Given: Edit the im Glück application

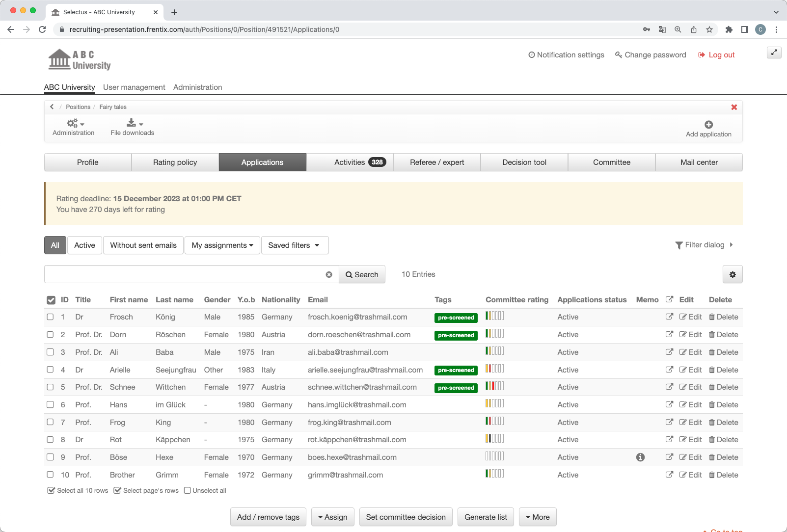Looking at the screenshot, I should pyautogui.click(x=691, y=405).
